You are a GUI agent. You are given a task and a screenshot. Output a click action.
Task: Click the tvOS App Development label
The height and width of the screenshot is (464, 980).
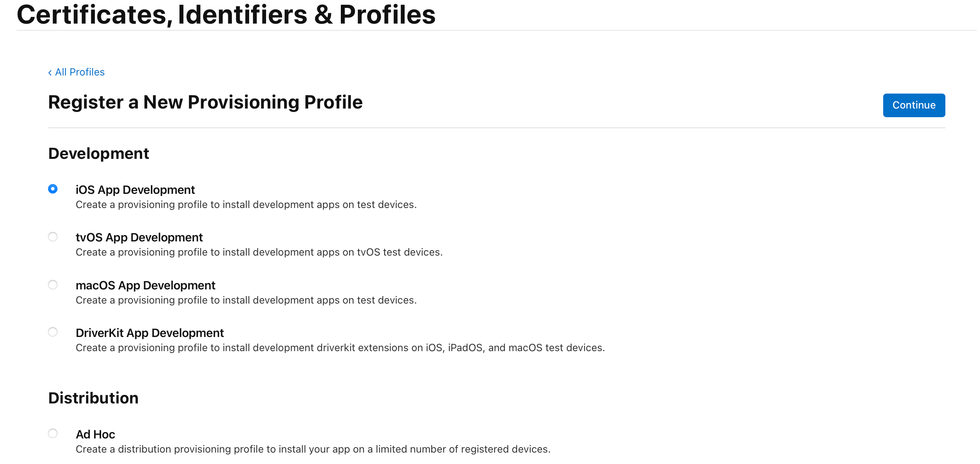pos(139,238)
